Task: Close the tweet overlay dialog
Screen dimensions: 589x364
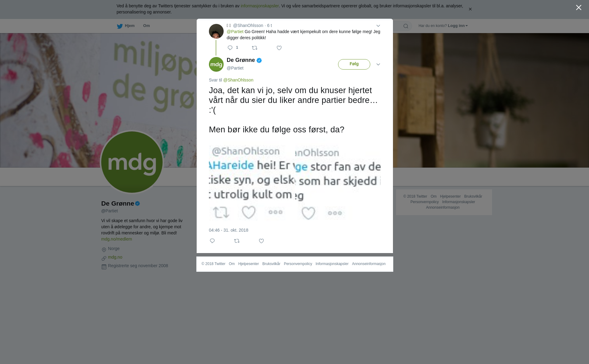Action: [x=579, y=8]
